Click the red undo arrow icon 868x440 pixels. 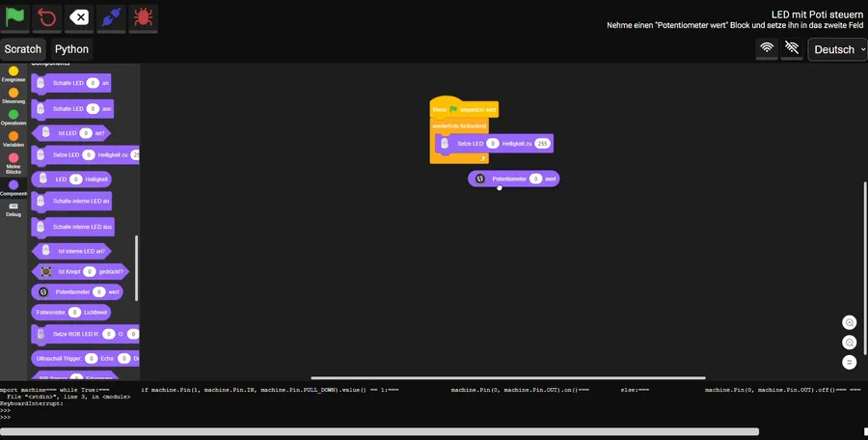(x=47, y=17)
